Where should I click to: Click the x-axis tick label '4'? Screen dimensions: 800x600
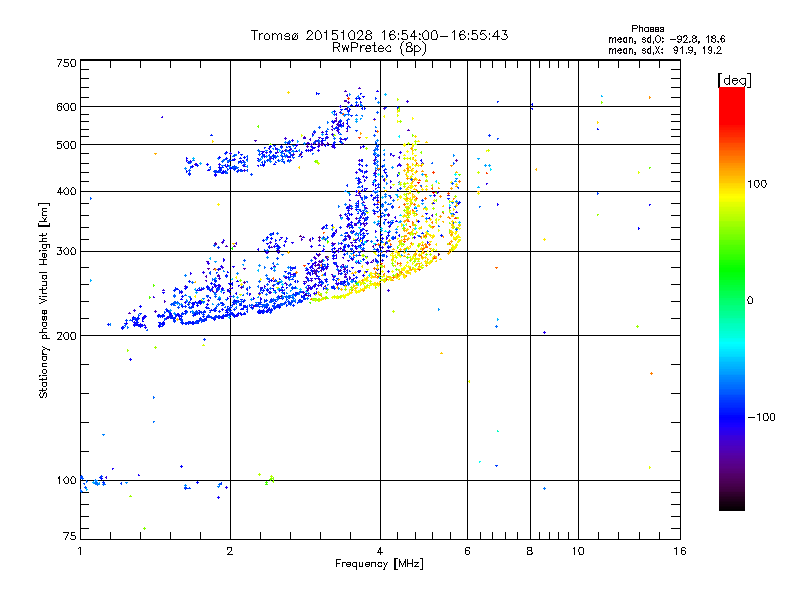click(x=380, y=551)
